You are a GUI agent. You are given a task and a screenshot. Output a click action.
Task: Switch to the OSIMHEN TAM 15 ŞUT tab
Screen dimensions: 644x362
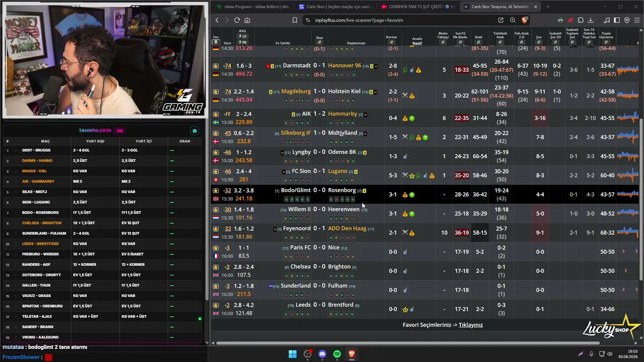click(x=418, y=7)
